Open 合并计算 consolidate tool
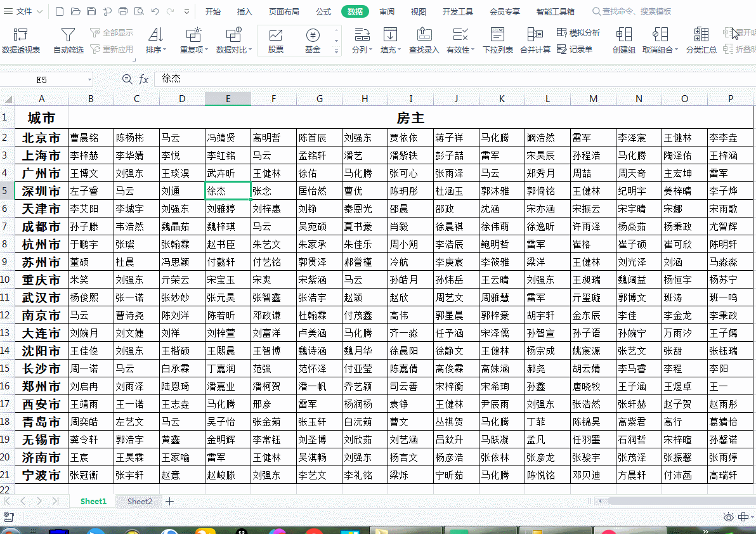The width and height of the screenshot is (756, 534). coord(535,41)
